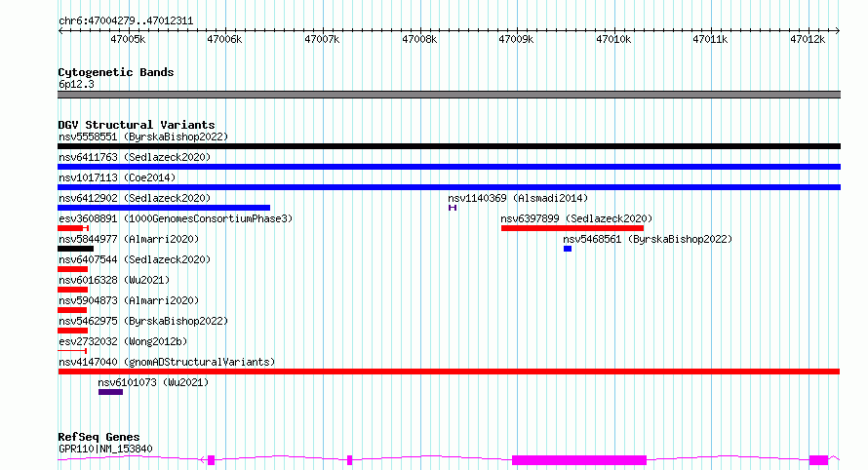
Task: Select the nsv5904873 red variant bar
Action: (72, 310)
